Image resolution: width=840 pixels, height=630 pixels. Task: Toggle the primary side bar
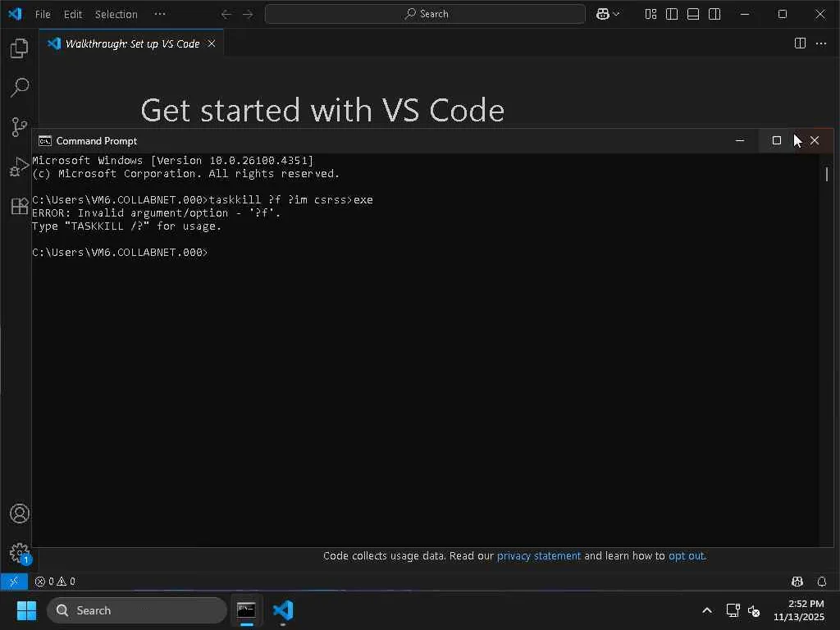point(672,14)
